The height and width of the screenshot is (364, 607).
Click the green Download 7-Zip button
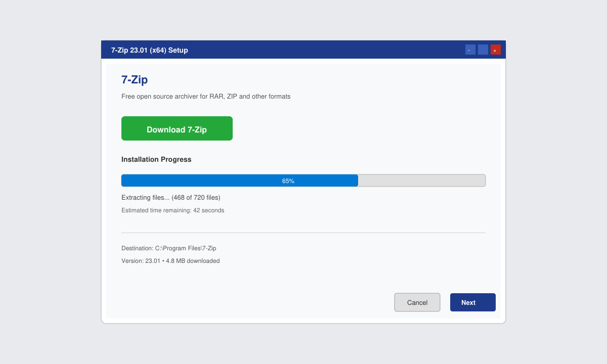(x=177, y=128)
